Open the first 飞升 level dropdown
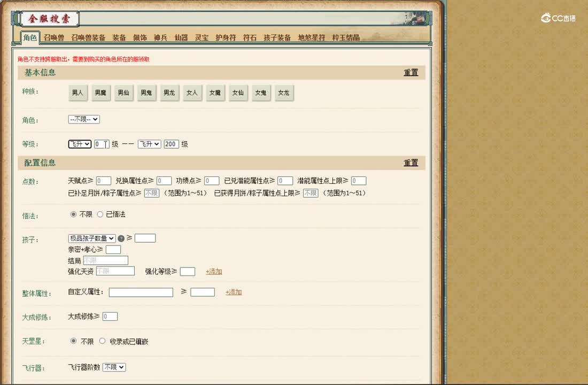Image resolution: width=588 pixels, height=385 pixels. click(x=79, y=144)
